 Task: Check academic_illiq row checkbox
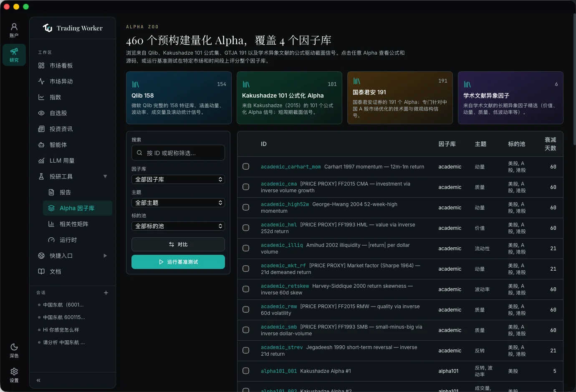[246, 248]
